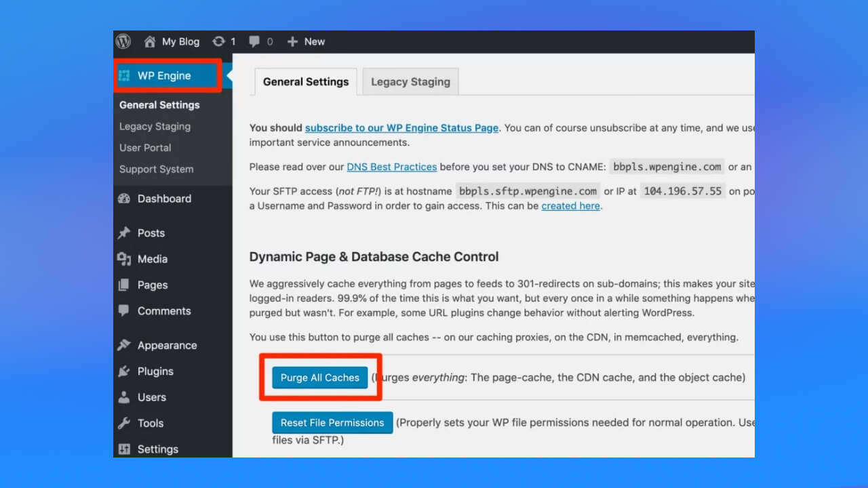Select General Settings in sidebar submenu
Screen dimensions: 868x488
coord(159,105)
